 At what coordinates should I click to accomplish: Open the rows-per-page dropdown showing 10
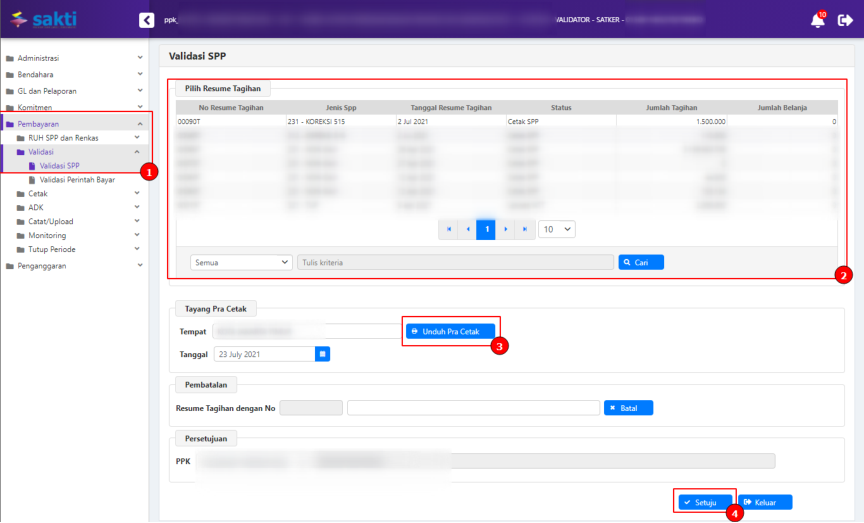click(556, 229)
